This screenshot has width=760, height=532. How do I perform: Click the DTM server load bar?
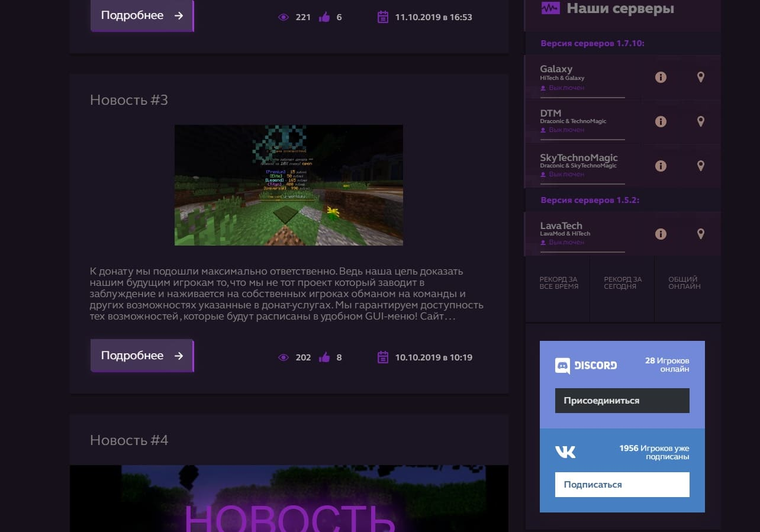[x=582, y=140]
